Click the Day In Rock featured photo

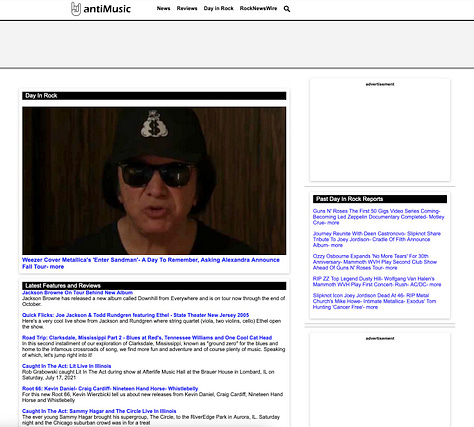tap(154, 181)
